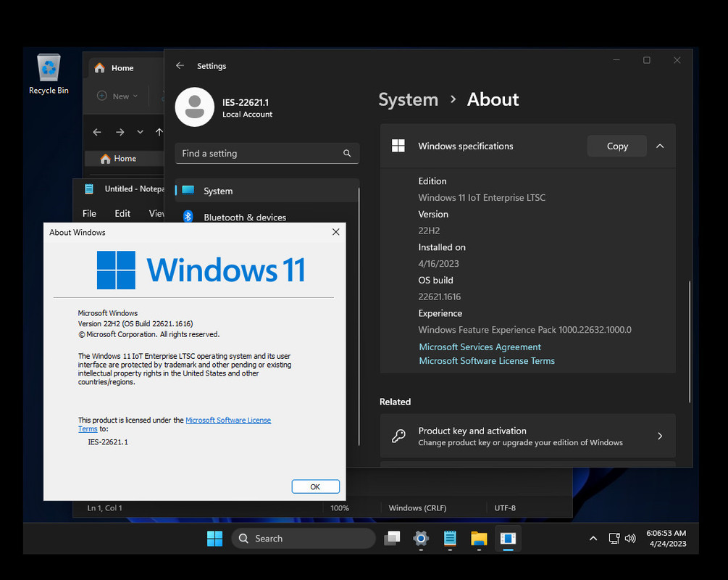
Task: Click the key icon for Product key and activation
Action: [398, 436]
